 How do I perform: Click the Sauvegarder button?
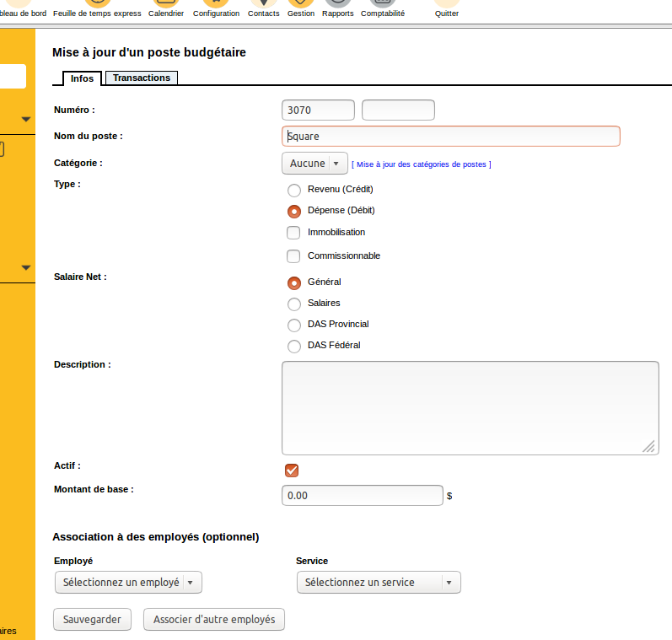(93, 620)
